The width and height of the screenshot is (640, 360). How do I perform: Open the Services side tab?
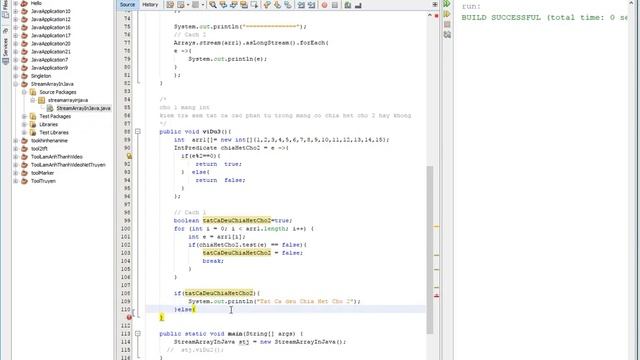(5, 47)
